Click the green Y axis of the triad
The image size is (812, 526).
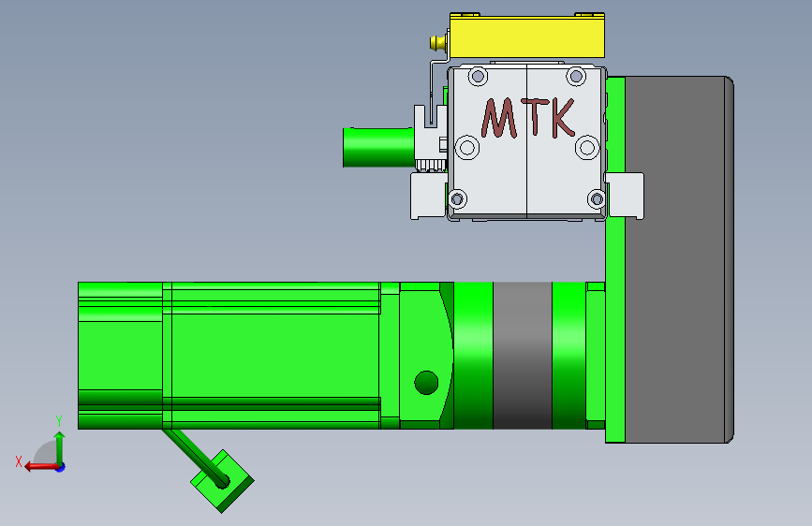point(60,448)
